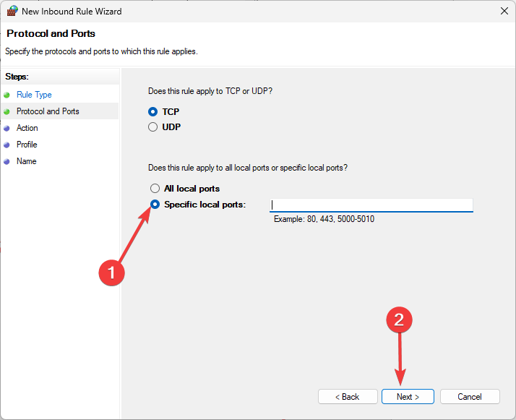Select Protocol and Ports step
This screenshot has height=420, width=516.
coord(48,111)
